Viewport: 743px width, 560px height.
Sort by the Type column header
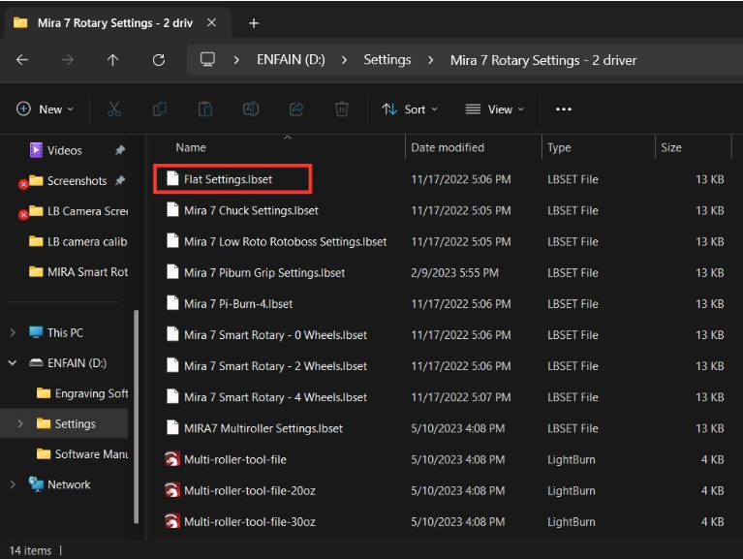pos(559,148)
